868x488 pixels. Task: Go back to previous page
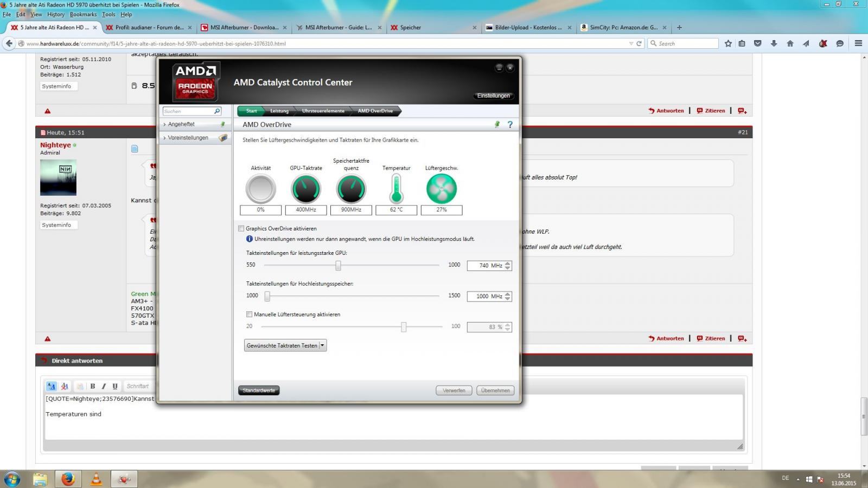click(x=9, y=43)
